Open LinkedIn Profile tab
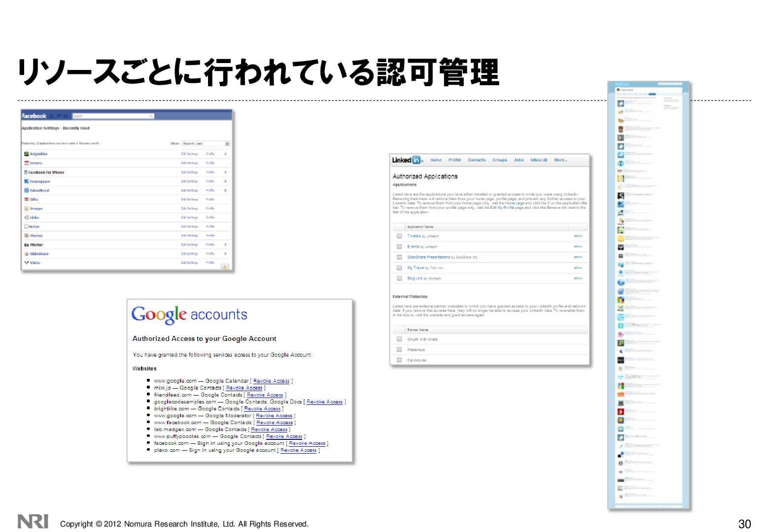 pos(454,160)
